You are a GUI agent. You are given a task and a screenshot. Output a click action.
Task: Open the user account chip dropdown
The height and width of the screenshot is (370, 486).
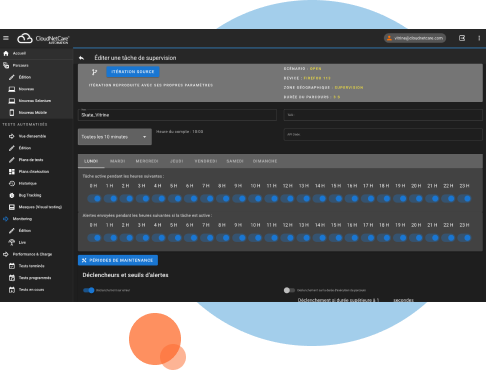point(415,38)
